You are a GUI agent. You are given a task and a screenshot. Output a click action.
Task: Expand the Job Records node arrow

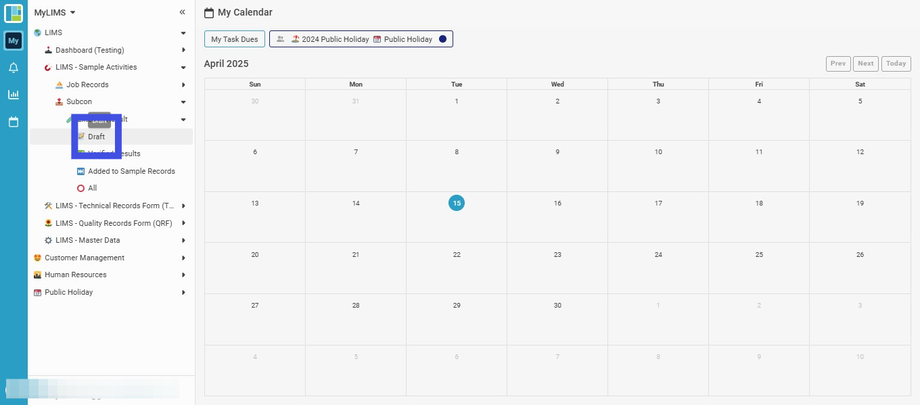[x=183, y=85]
